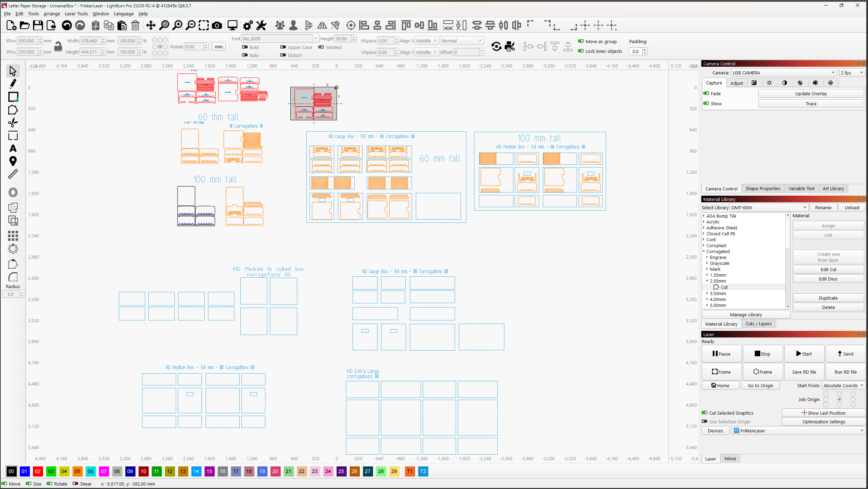868x489 pixels.
Task: Open the Select Library OMT-60W dropdown
Action: coord(804,207)
